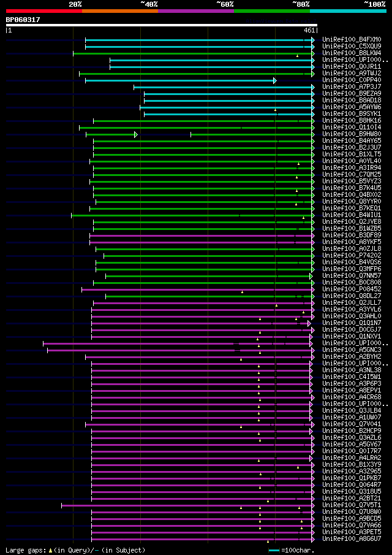Select the UniRef100_A2BYH2 label
The width and height of the screenshot is (392, 555).
[352, 356]
